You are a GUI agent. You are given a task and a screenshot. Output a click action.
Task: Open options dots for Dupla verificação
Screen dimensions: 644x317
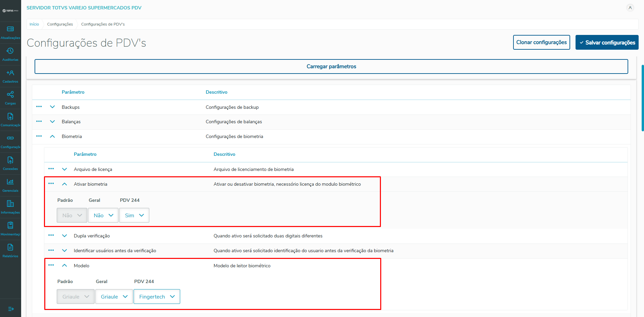pyautogui.click(x=51, y=235)
